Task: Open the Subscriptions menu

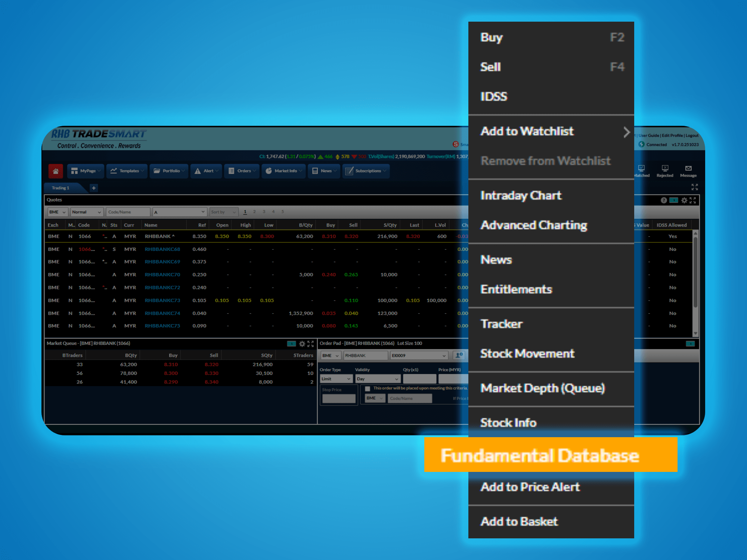Action: click(x=366, y=171)
